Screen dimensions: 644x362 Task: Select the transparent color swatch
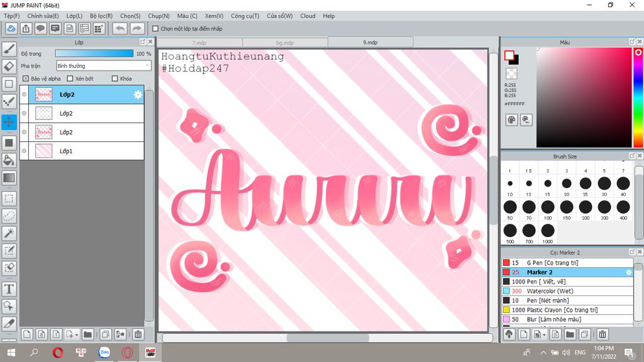tap(511, 74)
